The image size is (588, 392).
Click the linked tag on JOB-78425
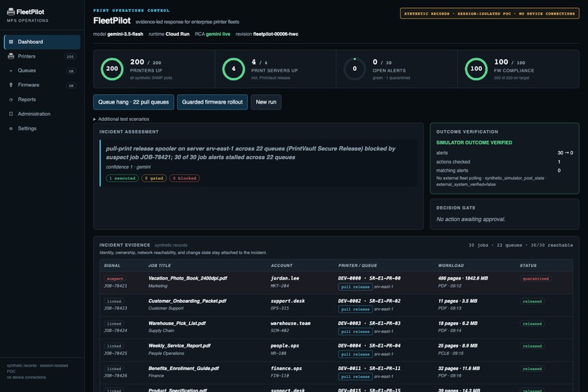pos(114,346)
